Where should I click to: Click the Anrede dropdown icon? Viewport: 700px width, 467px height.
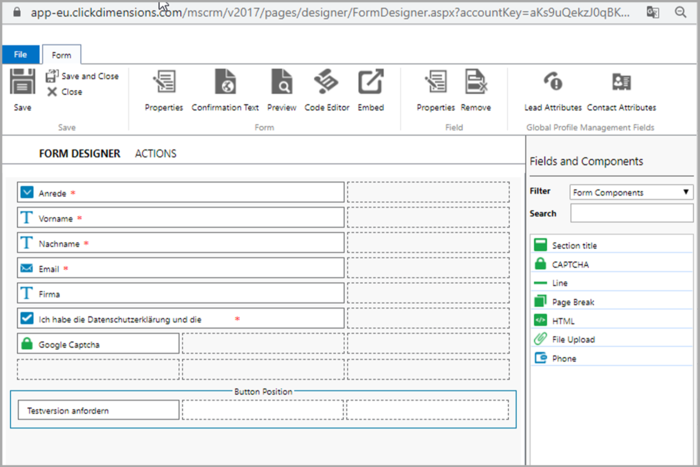click(27, 192)
